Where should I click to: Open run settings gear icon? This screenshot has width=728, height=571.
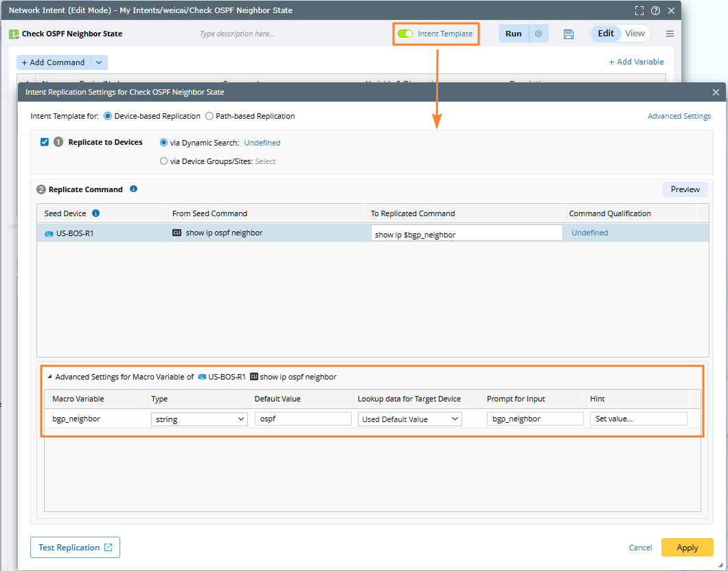(x=538, y=34)
